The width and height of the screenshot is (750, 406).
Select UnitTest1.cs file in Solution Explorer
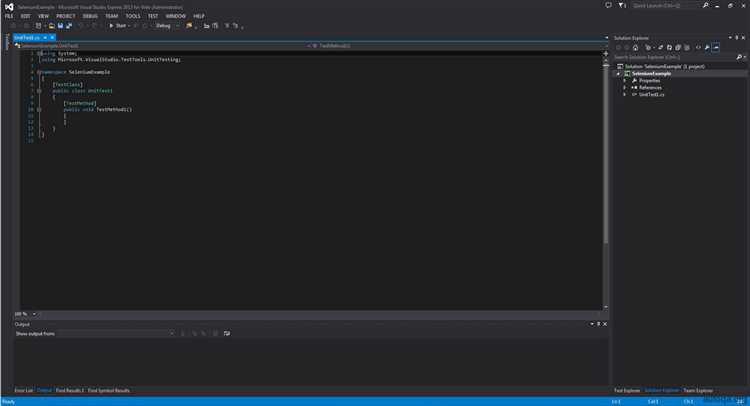tap(651, 94)
